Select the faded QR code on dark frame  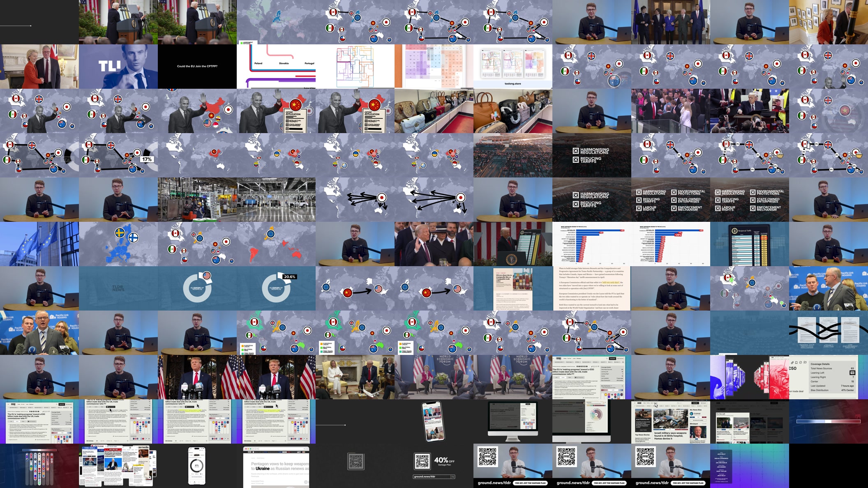(355, 466)
